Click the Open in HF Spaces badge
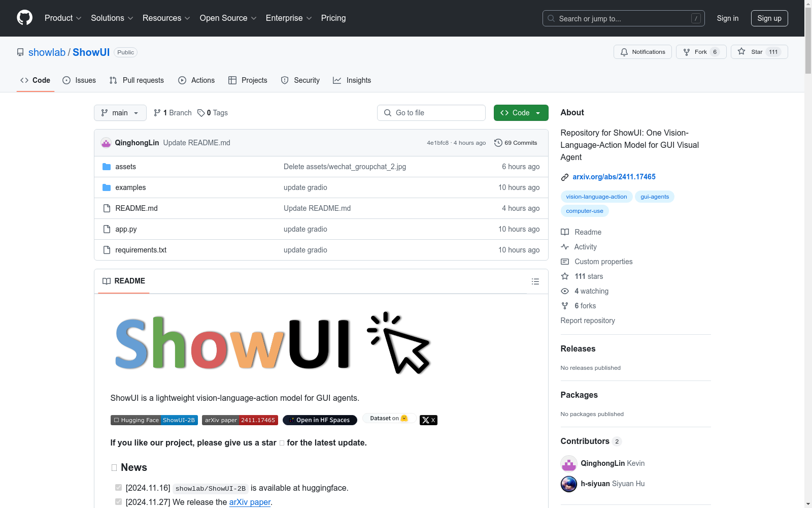The image size is (812, 508). 320,420
